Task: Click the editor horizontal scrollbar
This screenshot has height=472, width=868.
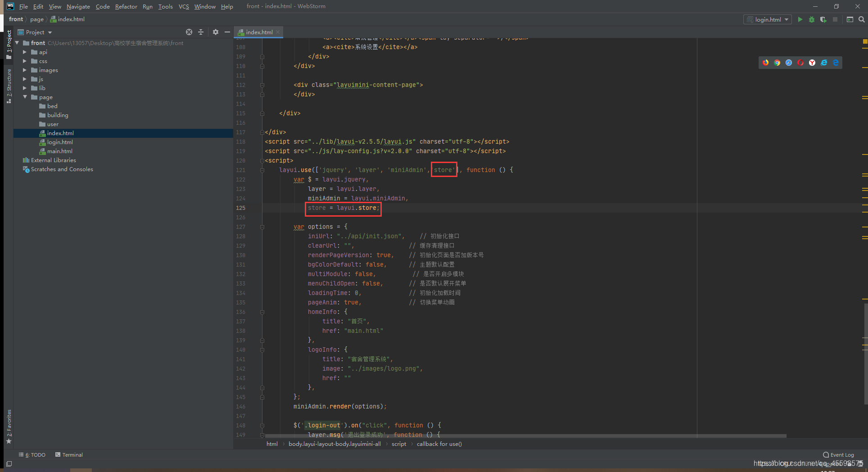Action: click(525, 436)
